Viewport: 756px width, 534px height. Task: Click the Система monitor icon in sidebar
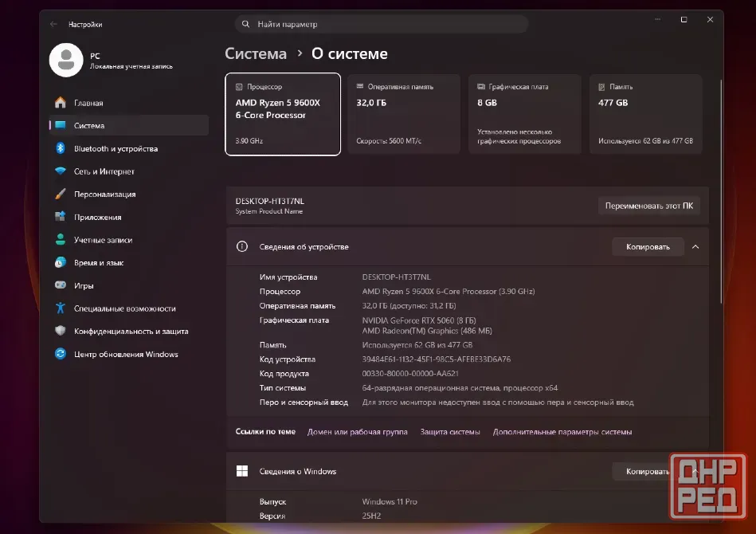(61, 125)
